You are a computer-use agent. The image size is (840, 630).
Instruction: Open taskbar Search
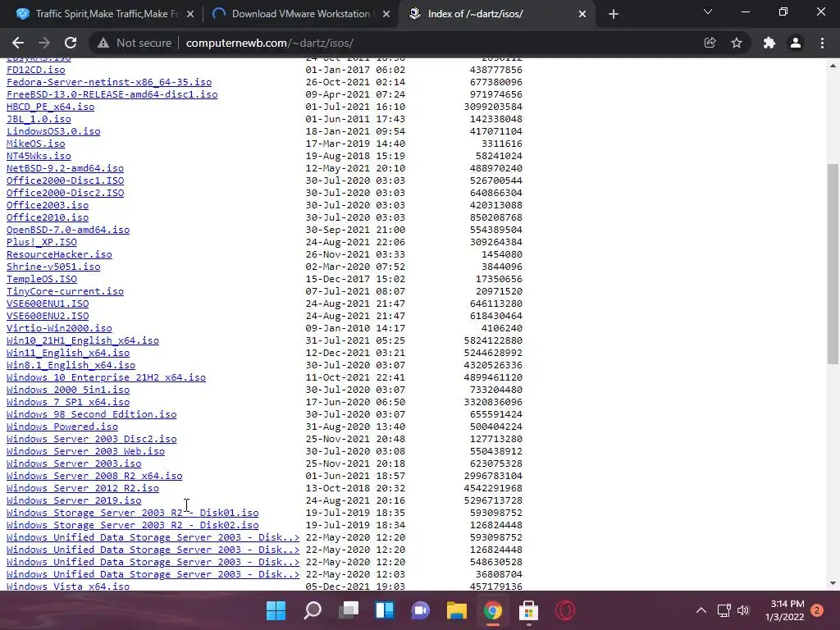[313, 610]
